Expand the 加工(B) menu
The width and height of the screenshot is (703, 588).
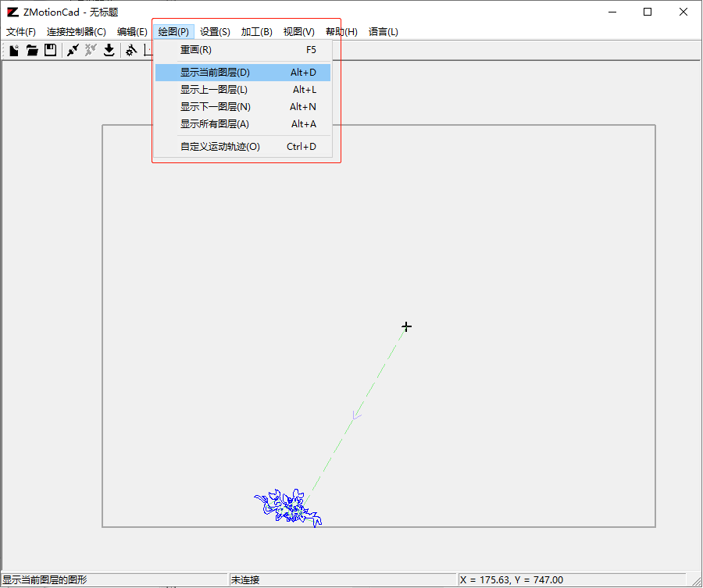[x=256, y=32]
